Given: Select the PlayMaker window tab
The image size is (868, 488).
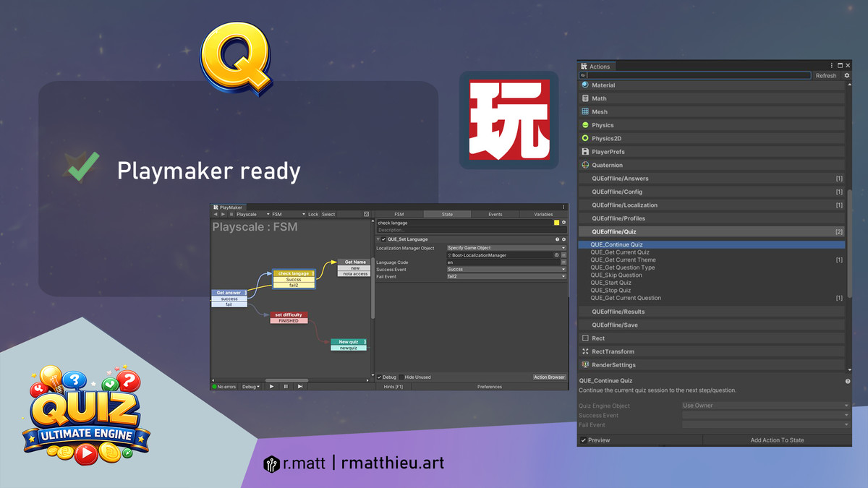Looking at the screenshot, I should pyautogui.click(x=228, y=207).
